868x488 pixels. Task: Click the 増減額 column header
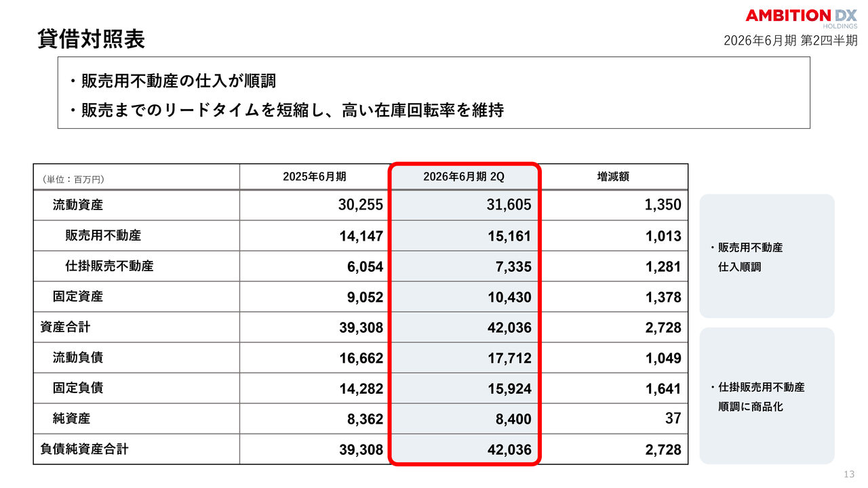click(613, 176)
